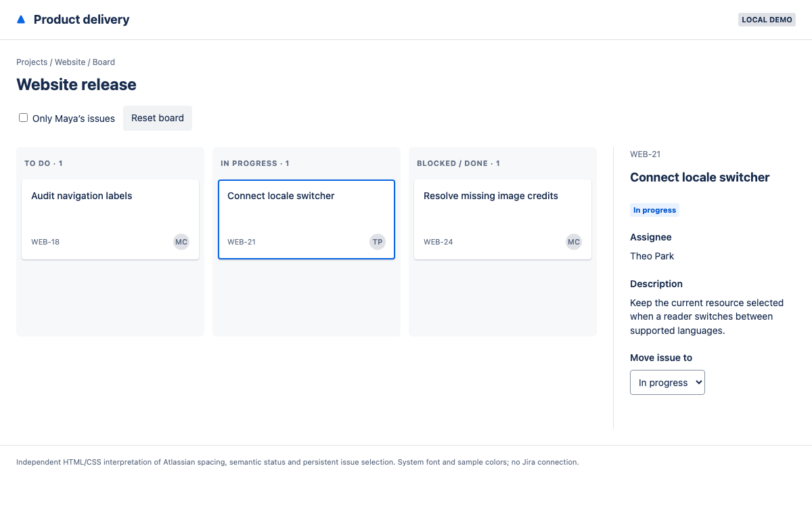Open the Move issue to dropdown
This screenshot has width=812, height=508.
pos(667,382)
